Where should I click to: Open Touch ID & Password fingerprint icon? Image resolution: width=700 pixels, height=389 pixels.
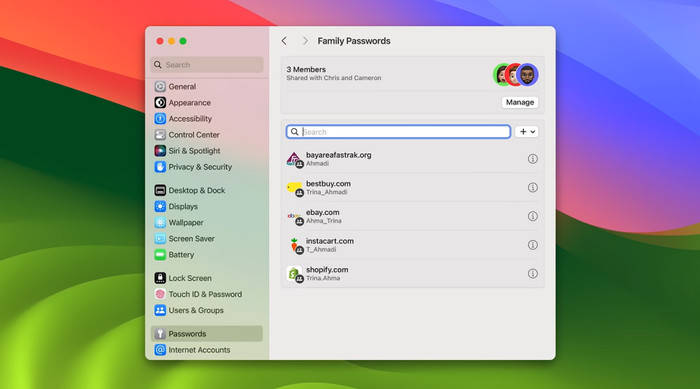point(160,294)
